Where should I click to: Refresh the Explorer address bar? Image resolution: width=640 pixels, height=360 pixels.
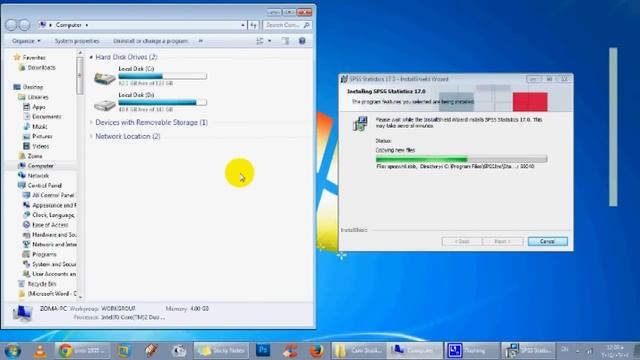[x=253, y=25]
